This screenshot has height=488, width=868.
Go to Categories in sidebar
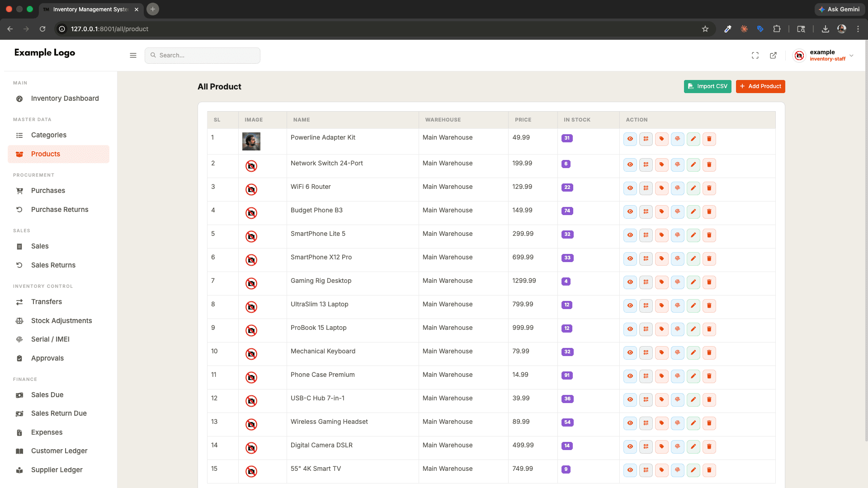click(58, 135)
